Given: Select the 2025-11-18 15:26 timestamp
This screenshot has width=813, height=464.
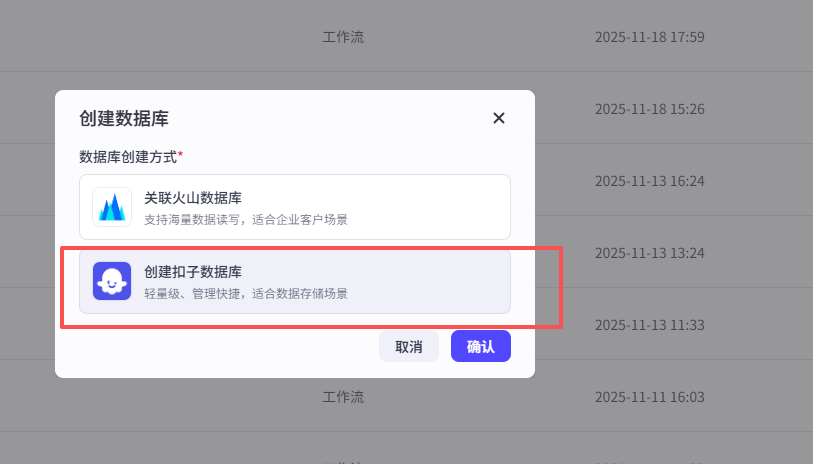Looking at the screenshot, I should (650, 109).
